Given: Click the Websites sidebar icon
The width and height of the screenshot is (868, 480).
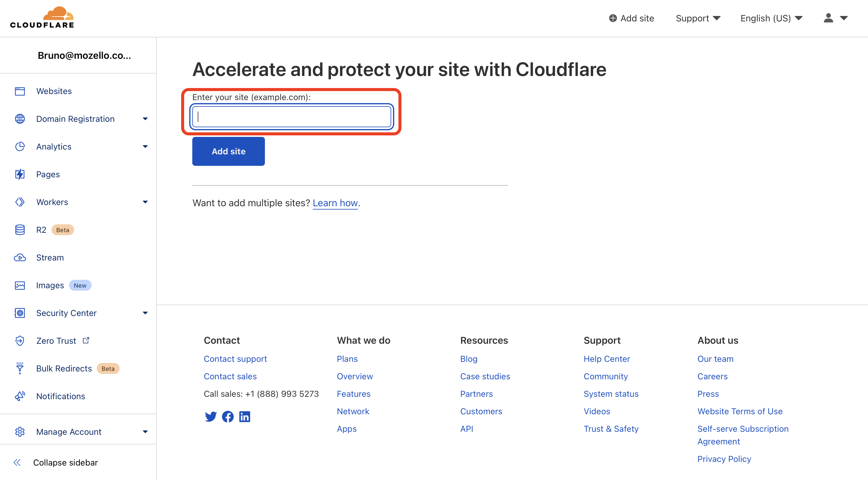Looking at the screenshot, I should coord(20,91).
